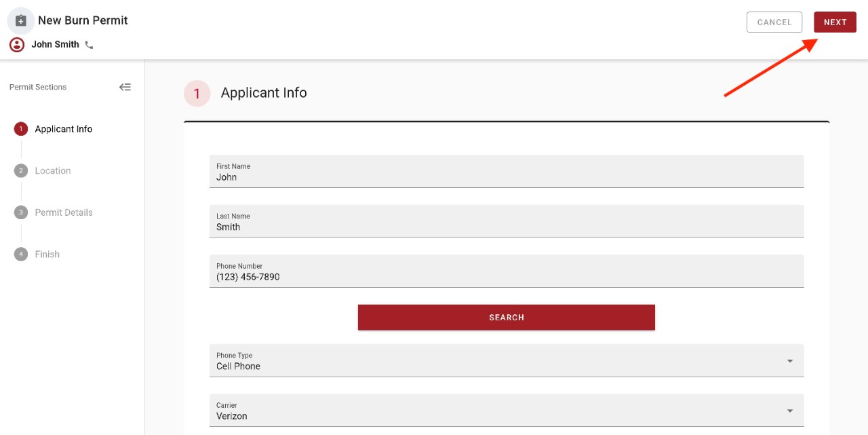Click inside the First Name field
The height and width of the screenshot is (435, 868).
coord(506,176)
